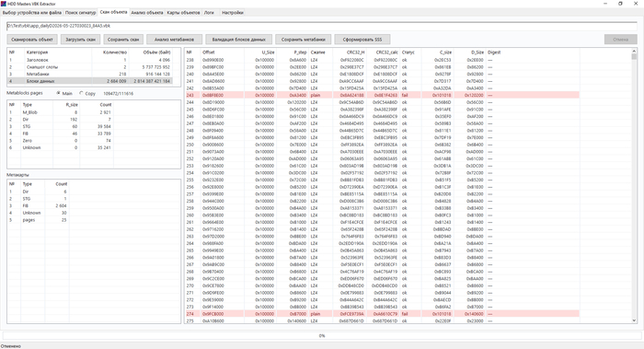Select the Unknown row with count 30
This screenshot has height=349, width=644.
39,213
